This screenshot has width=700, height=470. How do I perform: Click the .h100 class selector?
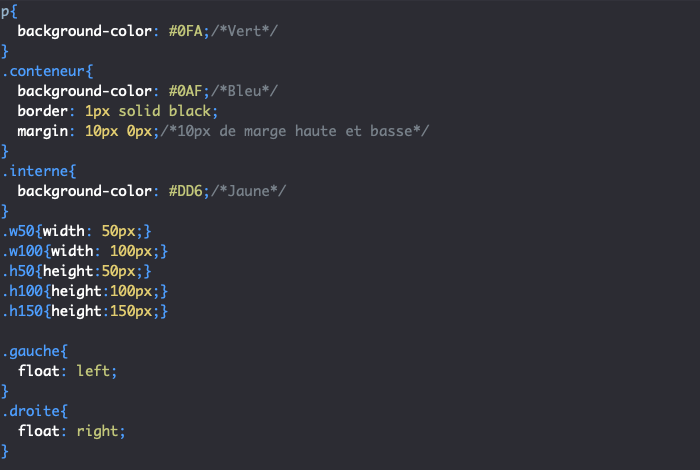22,291
